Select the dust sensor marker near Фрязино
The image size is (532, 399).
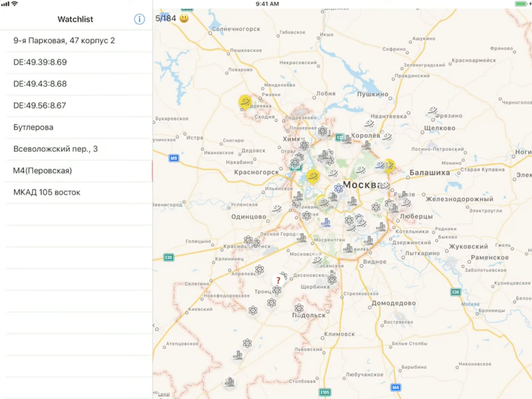tap(432, 110)
